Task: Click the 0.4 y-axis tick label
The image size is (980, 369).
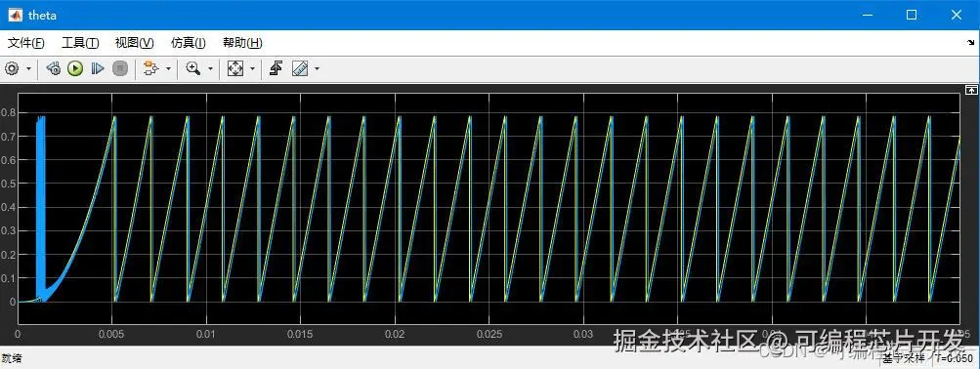Action: pos(8,208)
